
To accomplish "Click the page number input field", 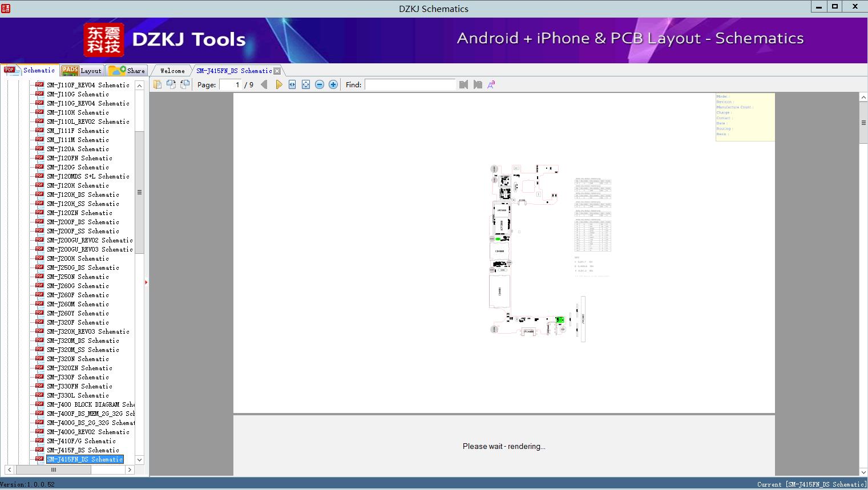I will (231, 84).
